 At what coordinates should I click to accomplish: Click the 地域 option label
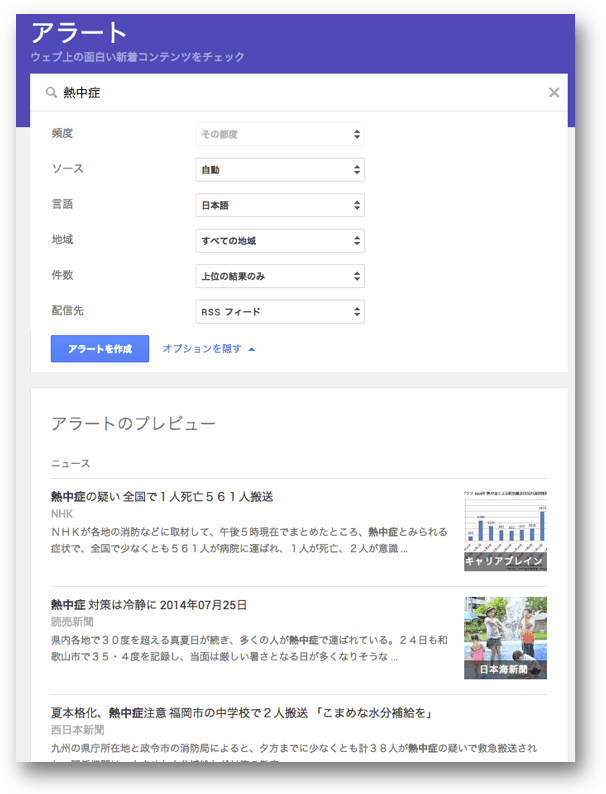(62, 240)
